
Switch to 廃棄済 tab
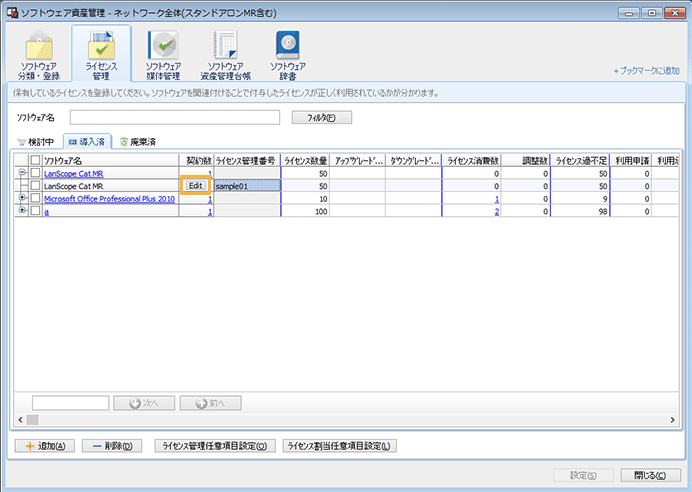(138, 142)
